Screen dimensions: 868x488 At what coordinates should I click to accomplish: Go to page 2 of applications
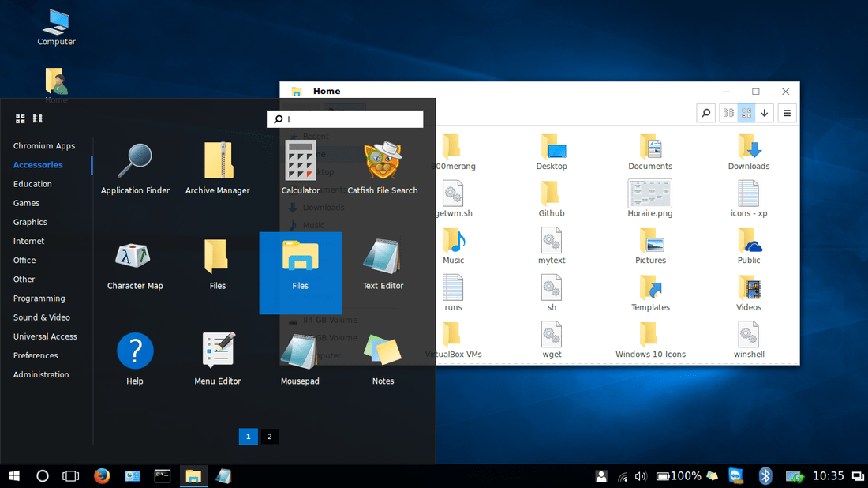pos(269,436)
